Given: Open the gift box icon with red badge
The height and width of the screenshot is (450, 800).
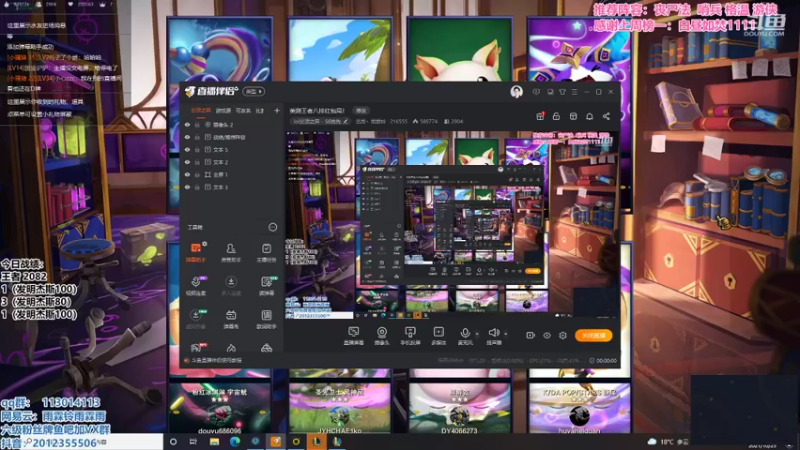Looking at the screenshot, I should pos(540,116).
